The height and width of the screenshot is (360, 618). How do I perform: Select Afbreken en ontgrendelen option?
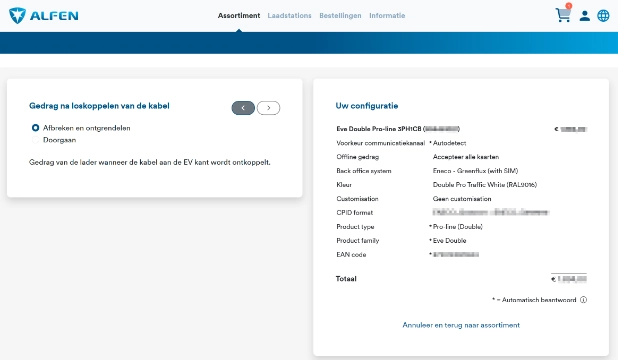click(x=35, y=128)
